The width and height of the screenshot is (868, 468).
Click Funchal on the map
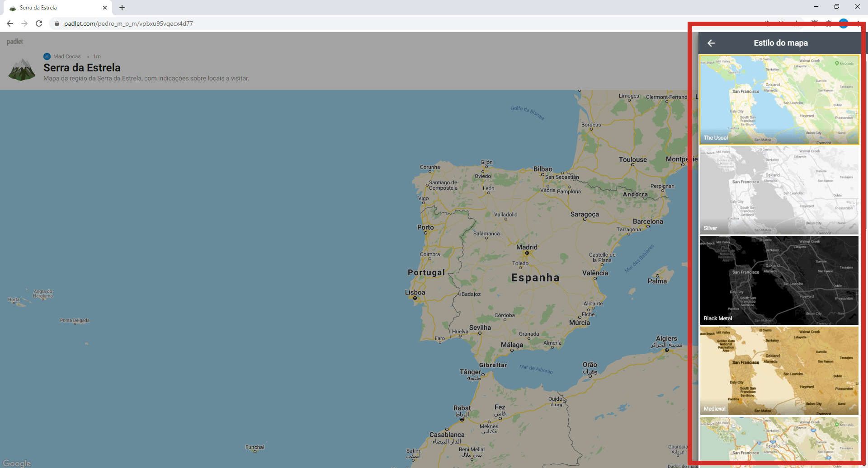[x=255, y=447]
